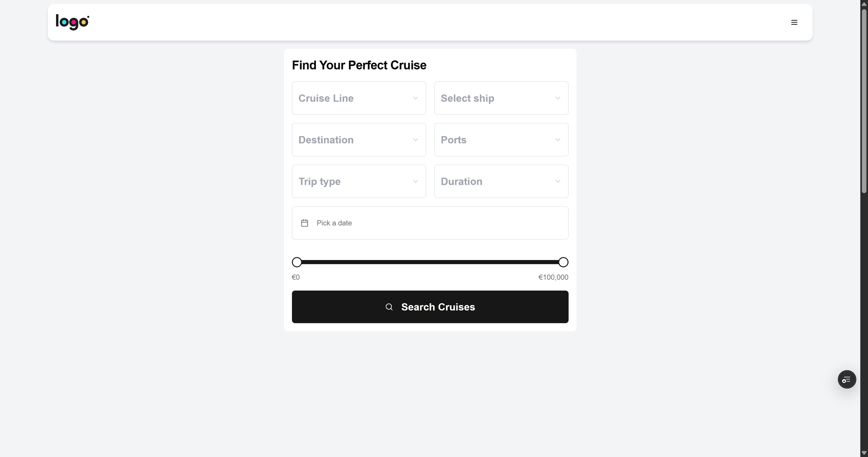Open the Destination dropdown
This screenshot has width=868, height=457.
[x=359, y=140]
